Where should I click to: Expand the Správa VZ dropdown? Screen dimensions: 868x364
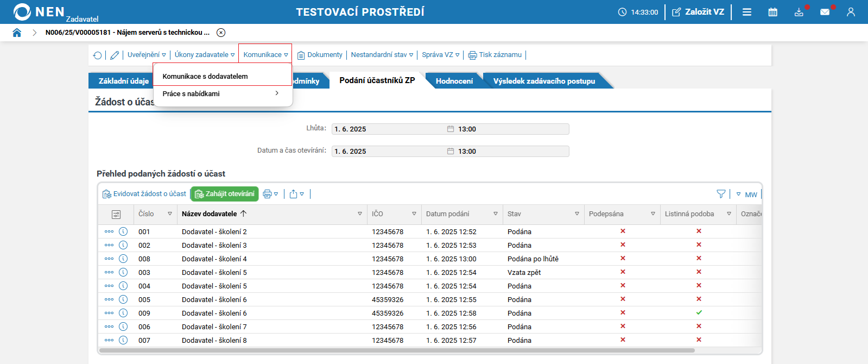(x=440, y=55)
